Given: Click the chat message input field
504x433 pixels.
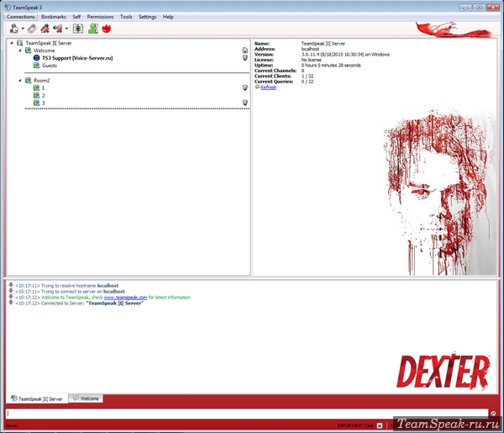Looking at the screenshot, I should [x=247, y=414].
